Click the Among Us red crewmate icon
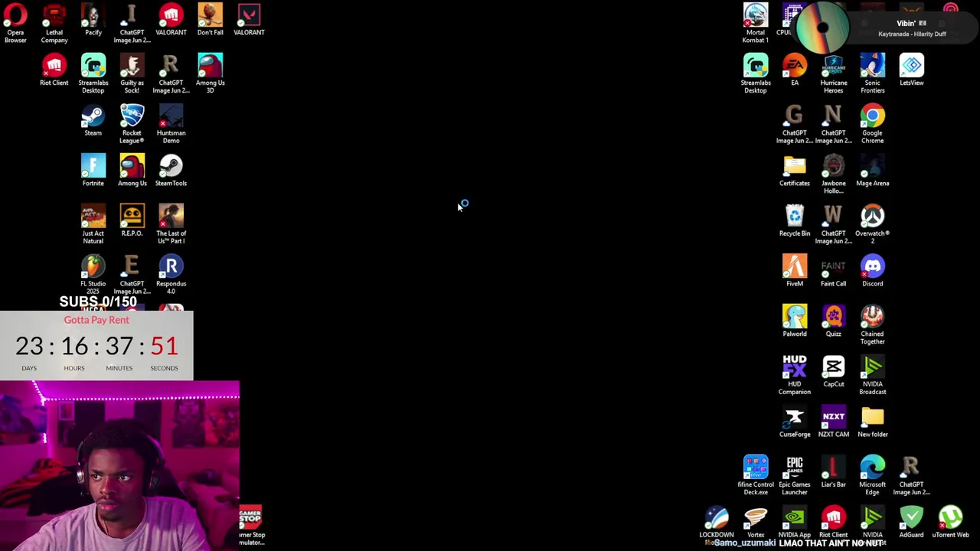980x551 pixels. click(x=132, y=171)
